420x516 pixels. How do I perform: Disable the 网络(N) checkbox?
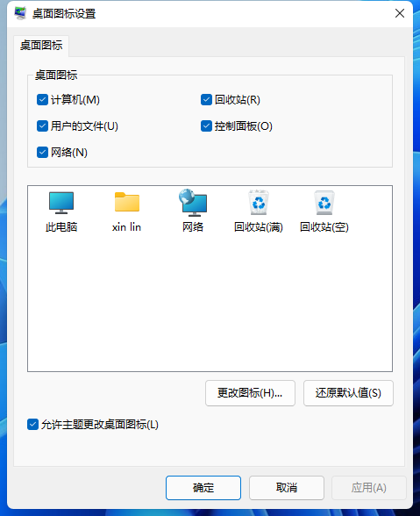coord(42,153)
